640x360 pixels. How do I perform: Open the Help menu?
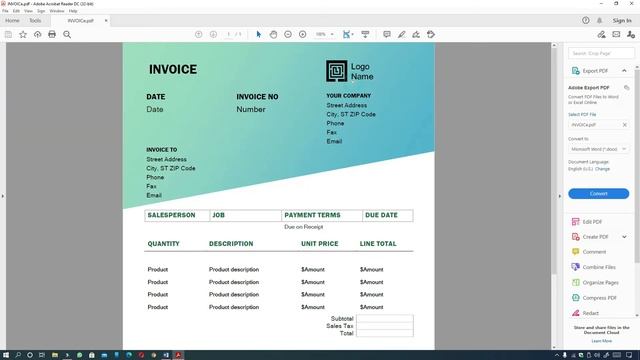(x=73, y=11)
